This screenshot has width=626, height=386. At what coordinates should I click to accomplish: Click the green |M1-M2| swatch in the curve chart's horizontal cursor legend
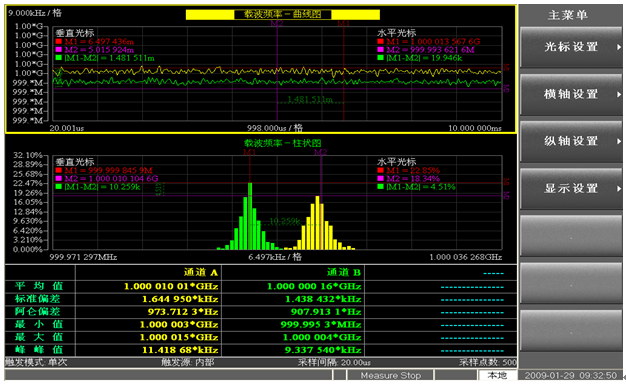(380, 58)
